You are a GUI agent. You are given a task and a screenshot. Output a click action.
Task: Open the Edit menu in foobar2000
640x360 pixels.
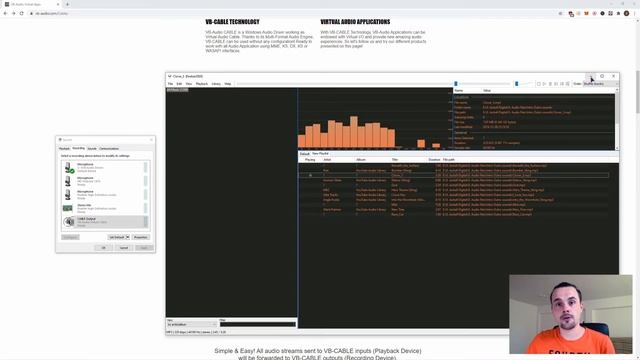(x=179, y=84)
